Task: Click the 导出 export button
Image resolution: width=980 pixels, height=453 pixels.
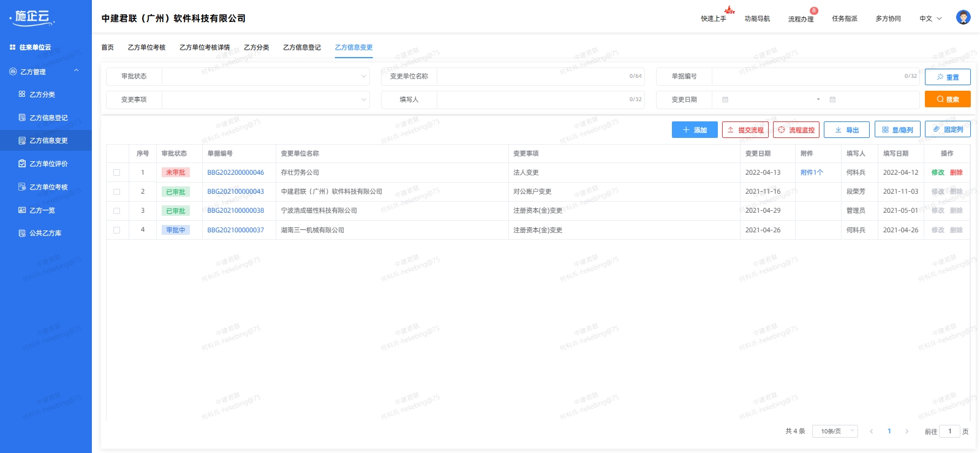Action: 846,130
